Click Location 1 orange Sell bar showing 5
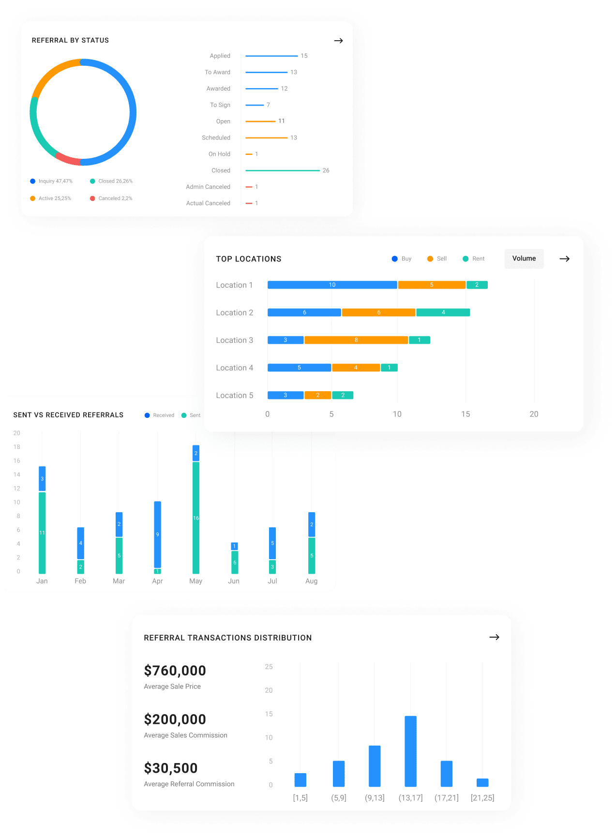 [x=432, y=285]
